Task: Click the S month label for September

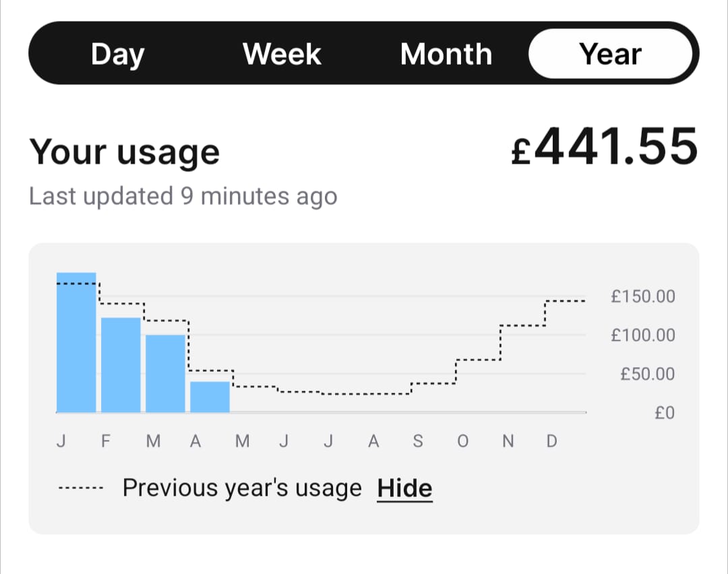Action: click(x=418, y=442)
